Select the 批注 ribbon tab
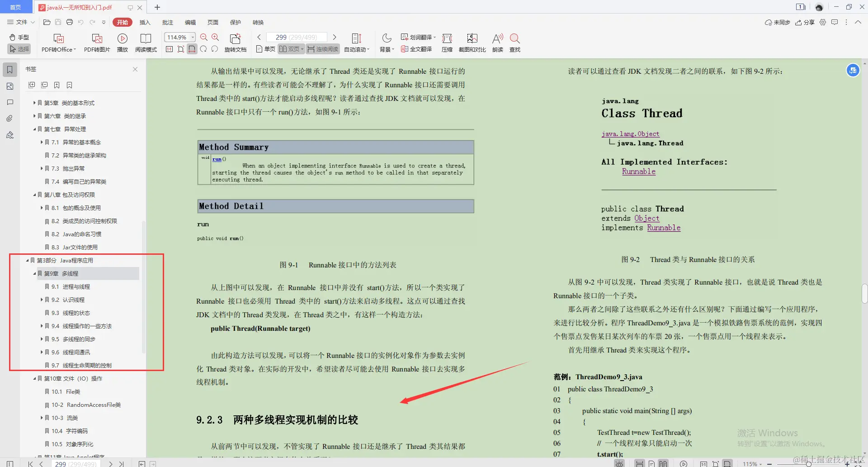 167,22
